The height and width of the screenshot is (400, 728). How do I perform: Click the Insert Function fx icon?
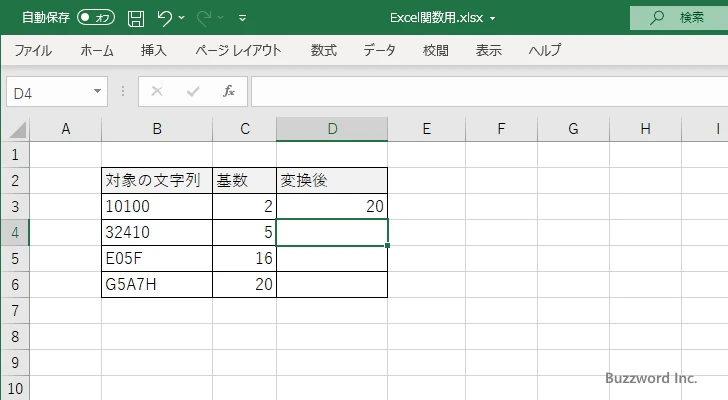[x=229, y=91]
